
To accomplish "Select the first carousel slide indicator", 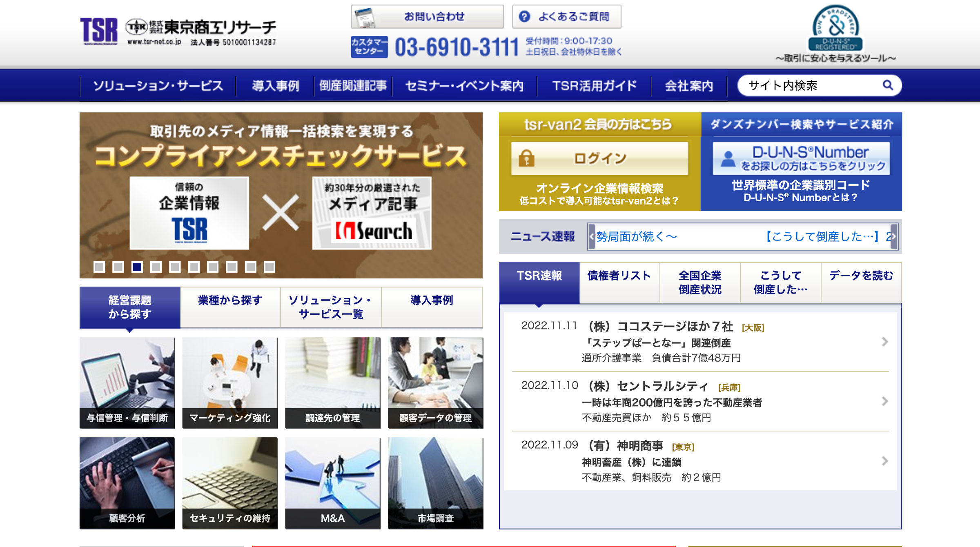I will pyautogui.click(x=99, y=267).
